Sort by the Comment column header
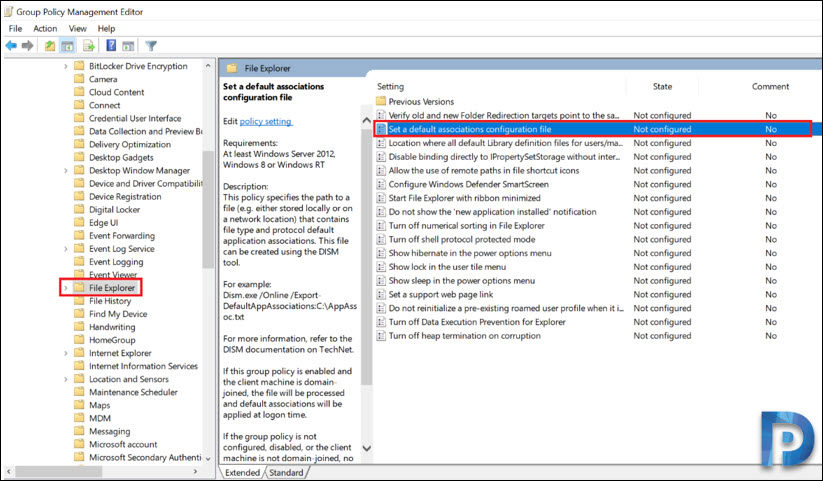823x481 pixels. 770,87
